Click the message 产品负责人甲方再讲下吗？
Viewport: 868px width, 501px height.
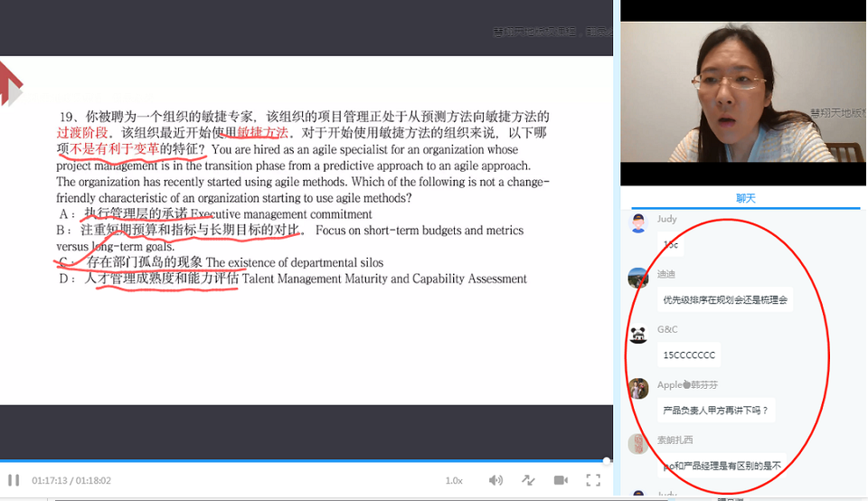pos(714,411)
